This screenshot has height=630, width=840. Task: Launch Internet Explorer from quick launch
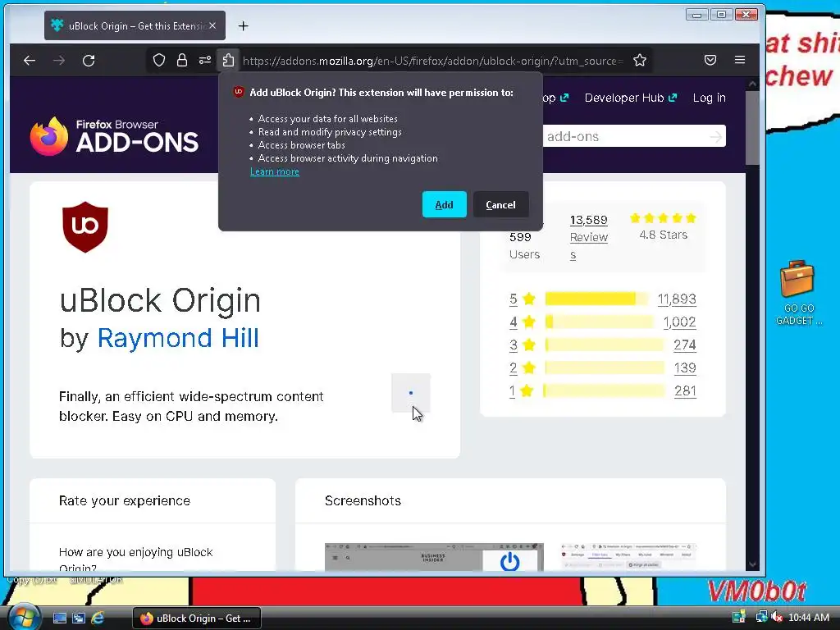98,619
